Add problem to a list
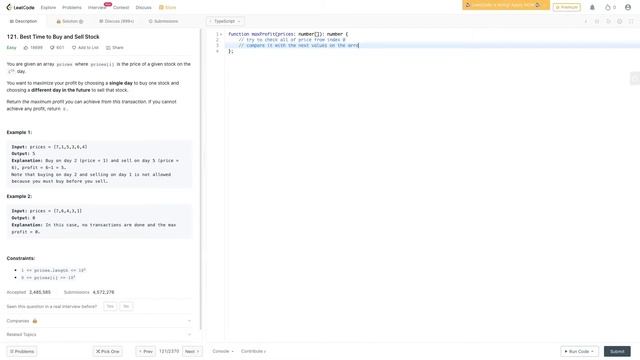 (x=85, y=48)
